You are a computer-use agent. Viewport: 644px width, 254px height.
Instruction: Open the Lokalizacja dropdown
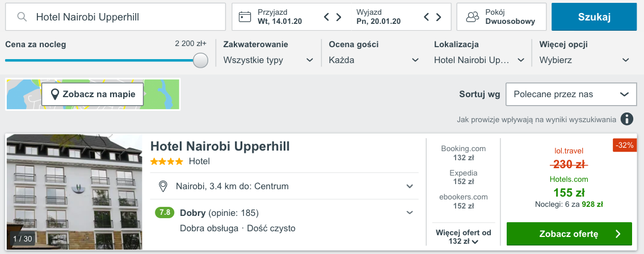tap(479, 60)
